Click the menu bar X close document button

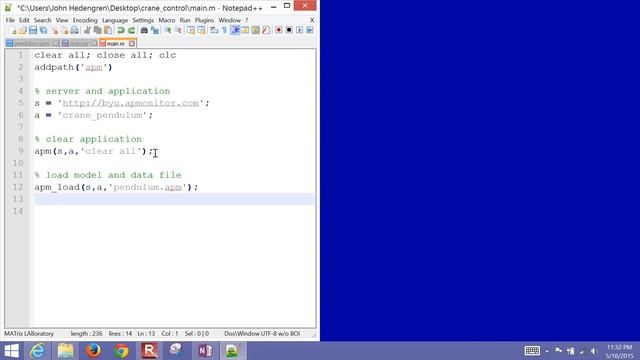coord(312,20)
